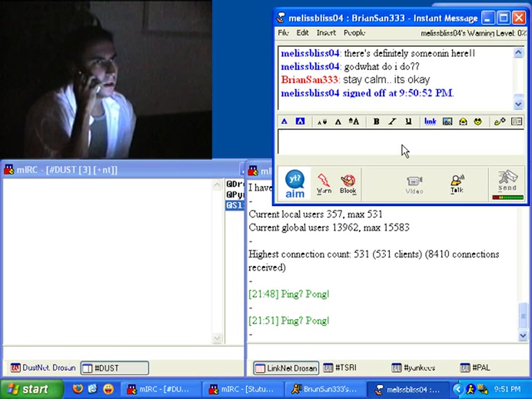Launch Firefox from the quick launch bar
Image resolution: width=532 pixels, height=399 pixels.
pos(78,389)
